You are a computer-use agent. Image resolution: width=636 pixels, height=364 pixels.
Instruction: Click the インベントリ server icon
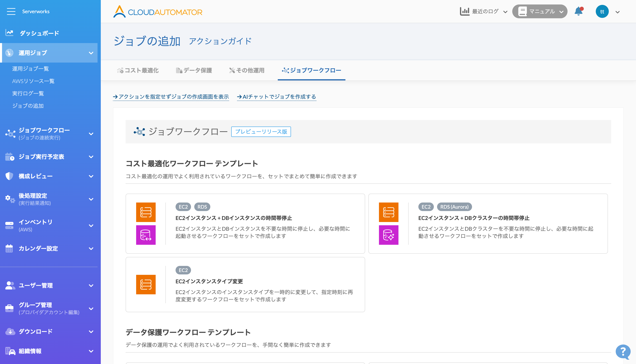pos(10,225)
